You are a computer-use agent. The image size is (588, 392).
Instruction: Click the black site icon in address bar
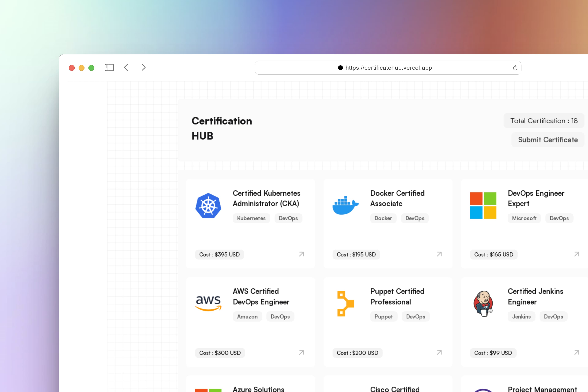coord(340,68)
